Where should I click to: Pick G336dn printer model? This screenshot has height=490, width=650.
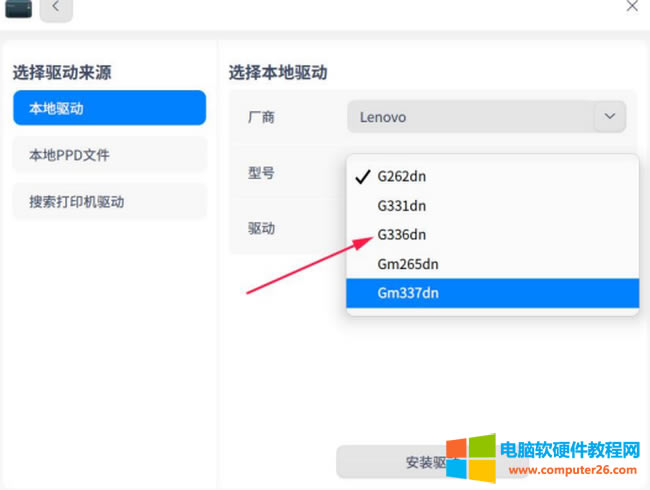tap(401, 235)
